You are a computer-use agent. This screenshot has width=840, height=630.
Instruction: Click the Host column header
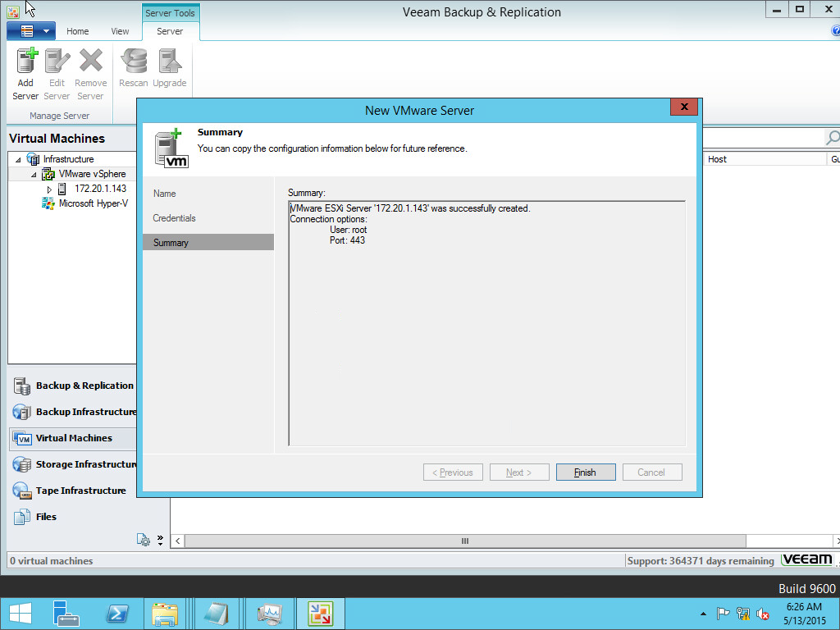pos(765,159)
